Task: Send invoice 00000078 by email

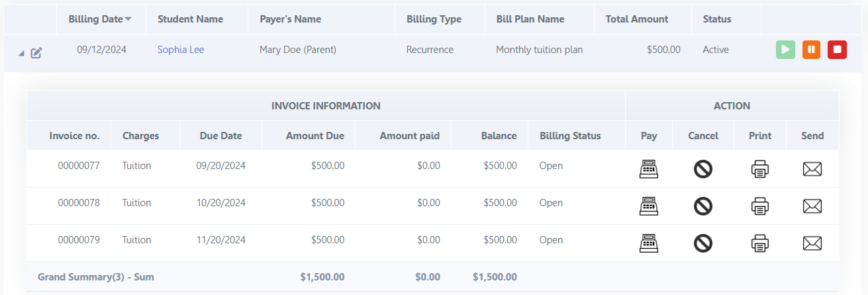Action: pos(812,206)
